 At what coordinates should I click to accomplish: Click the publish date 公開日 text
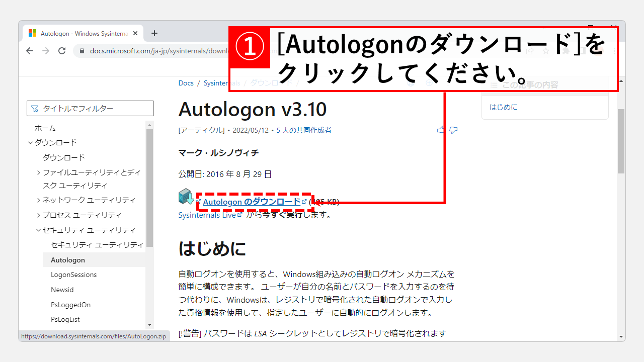pyautogui.click(x=225, y=174)
